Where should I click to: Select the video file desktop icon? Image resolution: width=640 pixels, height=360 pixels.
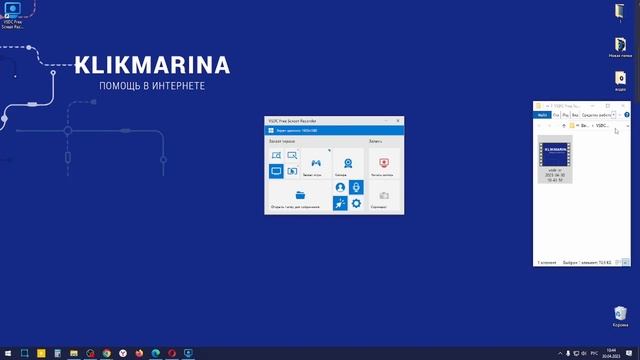(x=620, y=81)
